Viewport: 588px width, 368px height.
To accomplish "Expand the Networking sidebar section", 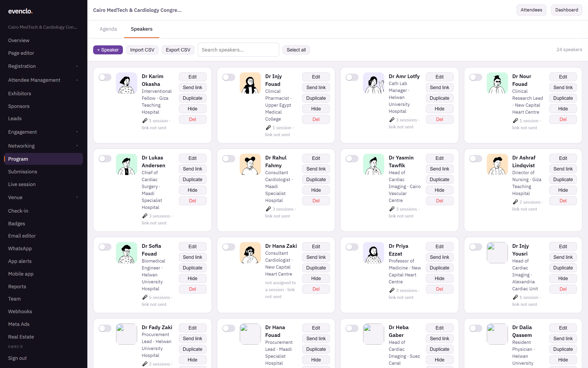I will (43, 146).
